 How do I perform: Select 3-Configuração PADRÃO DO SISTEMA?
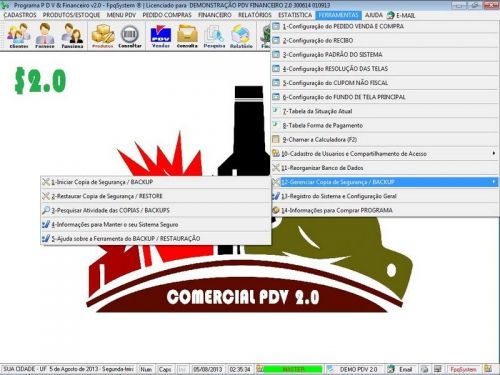[x=385, y=54]
